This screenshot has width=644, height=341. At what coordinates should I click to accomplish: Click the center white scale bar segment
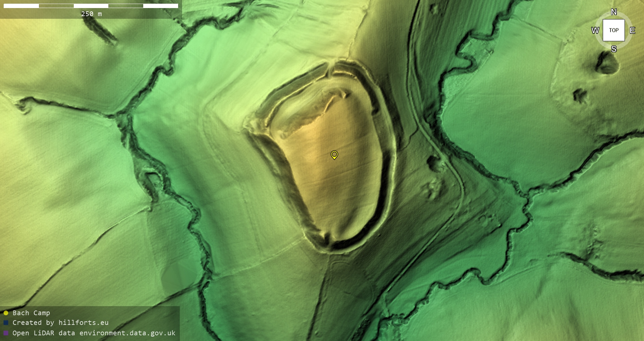[x=91, y=6]
